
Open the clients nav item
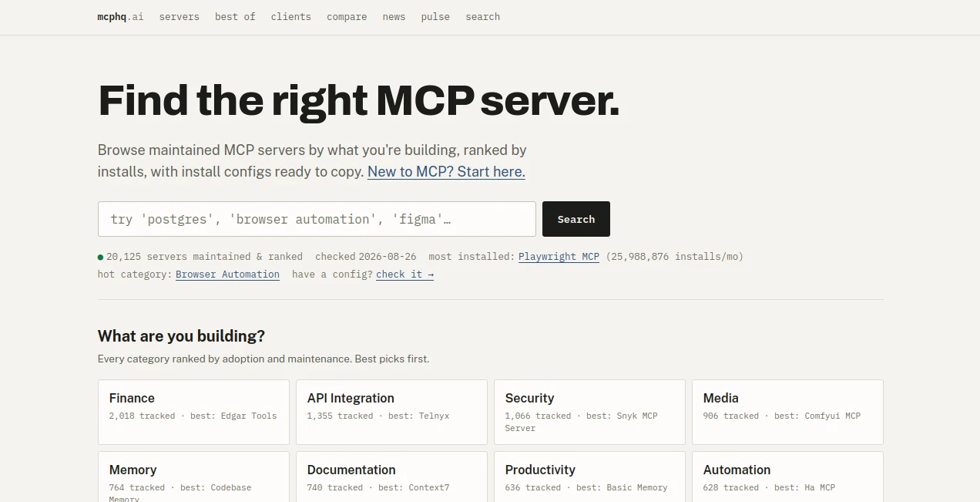291,16
